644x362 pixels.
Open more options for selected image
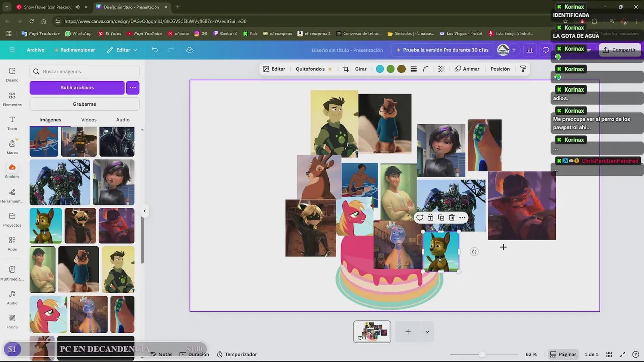[x=462, y=218]
